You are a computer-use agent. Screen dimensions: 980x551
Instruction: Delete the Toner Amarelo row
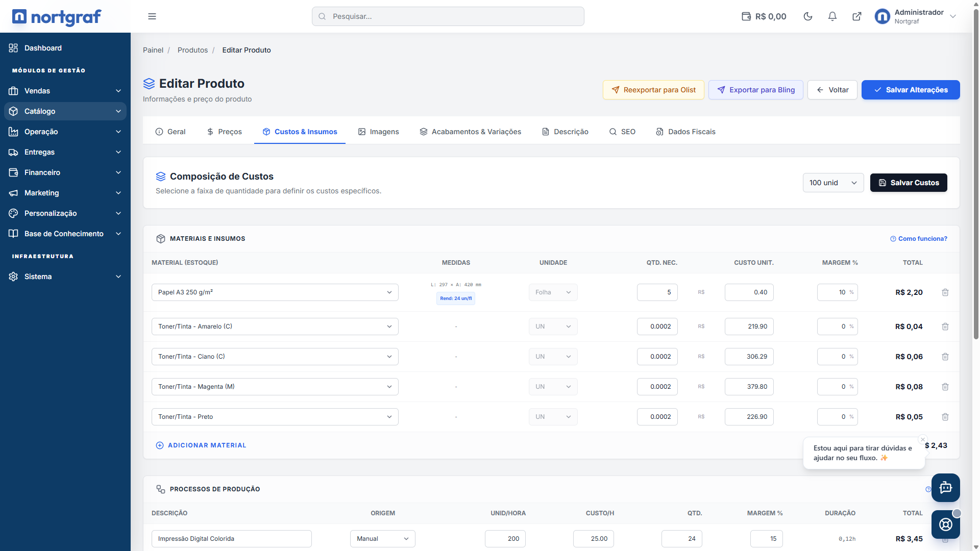(x=945, y=327)
